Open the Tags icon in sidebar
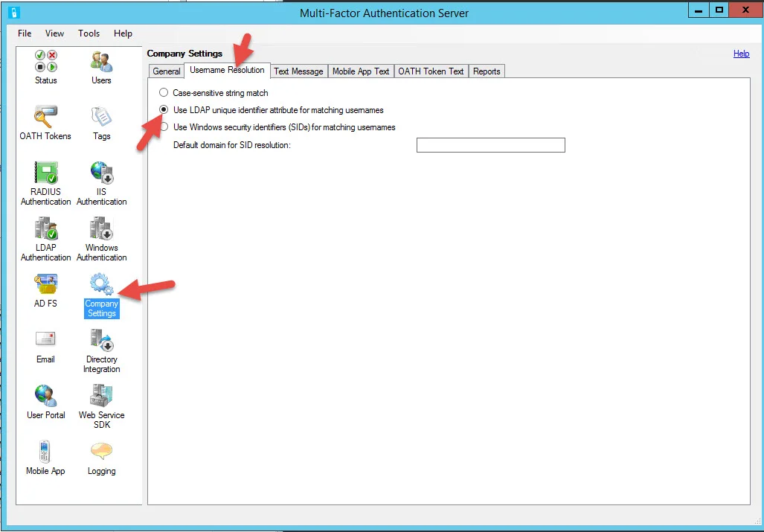The width and height of the screenshot is (764, 532). click(x=101, y=117)
